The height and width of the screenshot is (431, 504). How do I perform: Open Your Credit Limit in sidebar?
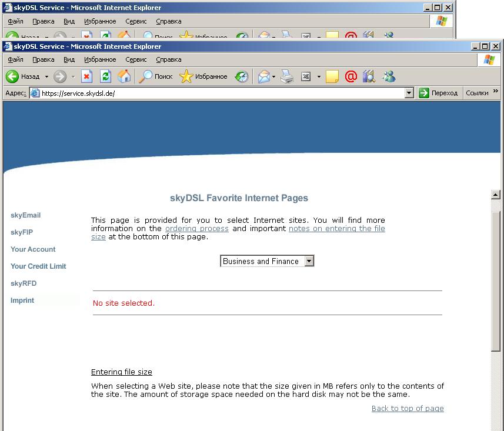(x=38, y=266)
